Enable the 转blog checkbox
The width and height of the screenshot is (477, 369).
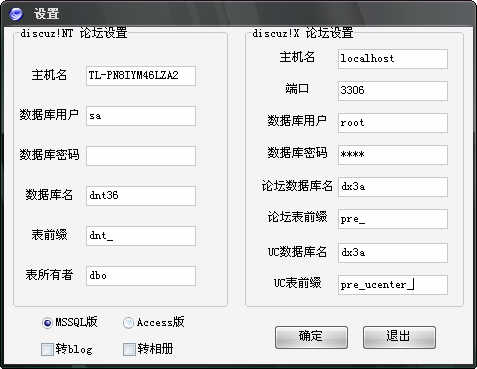[47, 349]
